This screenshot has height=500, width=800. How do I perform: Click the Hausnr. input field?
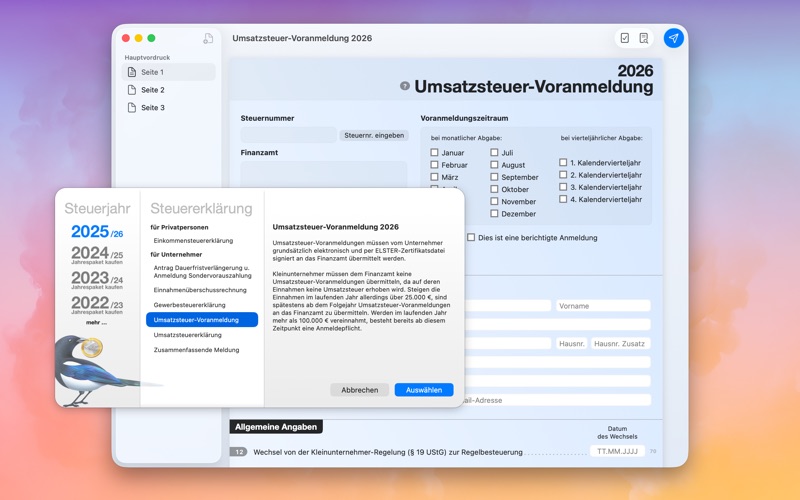tap(571, 343)
